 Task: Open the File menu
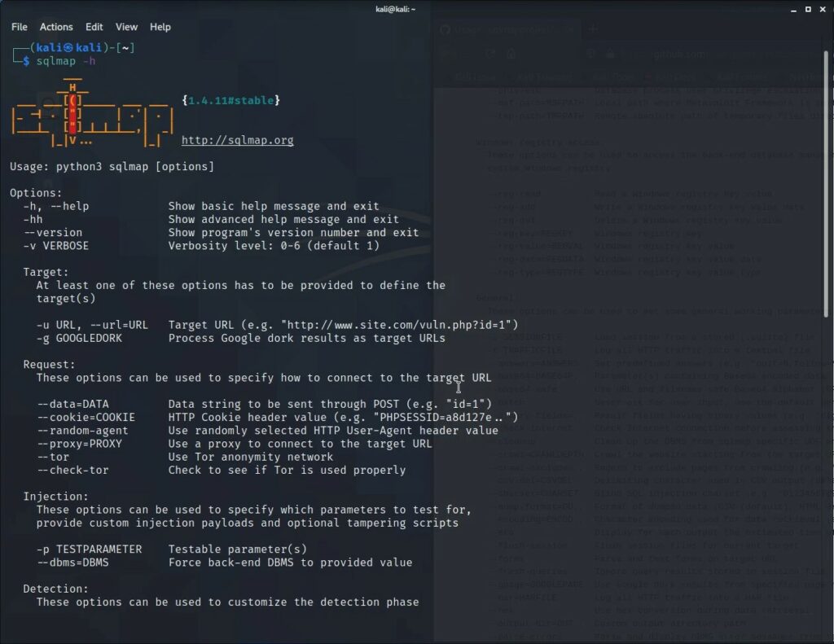[20, 27]
